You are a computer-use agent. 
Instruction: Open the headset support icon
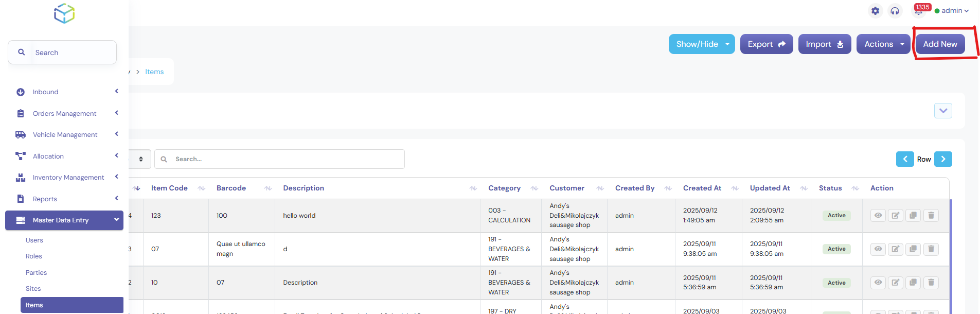click(x=895, y=11)
